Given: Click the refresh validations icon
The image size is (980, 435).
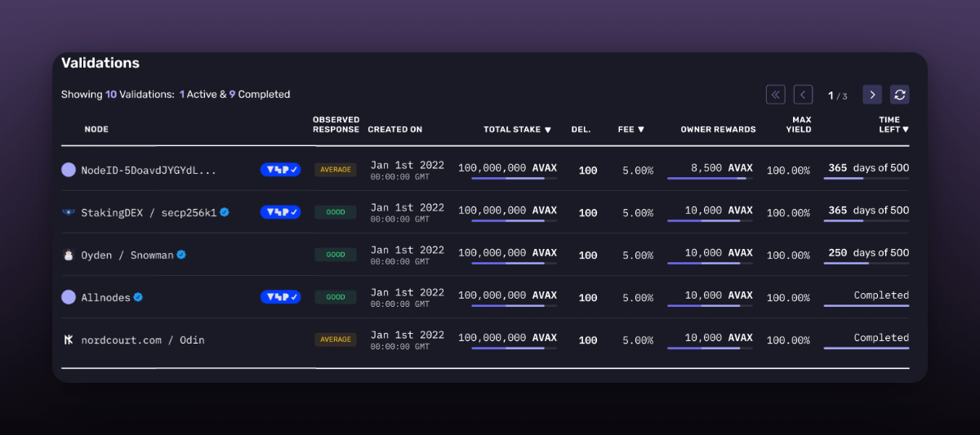Looking at the screenshot, I should (x=899, y=95).
